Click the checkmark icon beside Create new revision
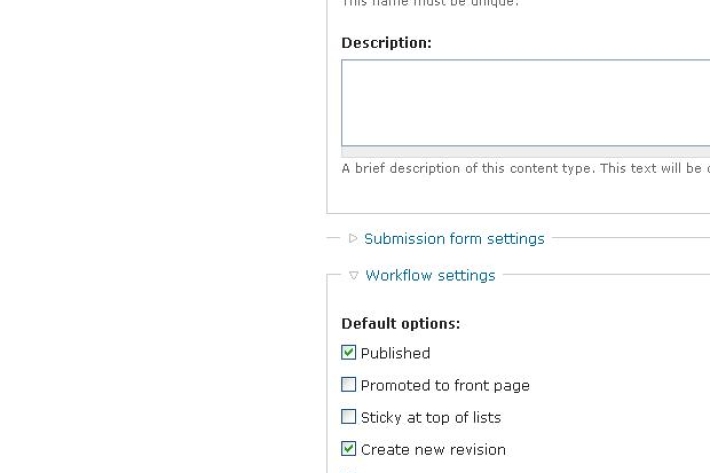 click(348, 449)
